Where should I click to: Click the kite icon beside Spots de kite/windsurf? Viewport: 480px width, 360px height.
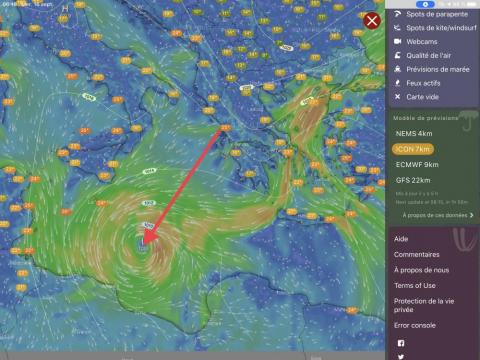click(398, 28)
